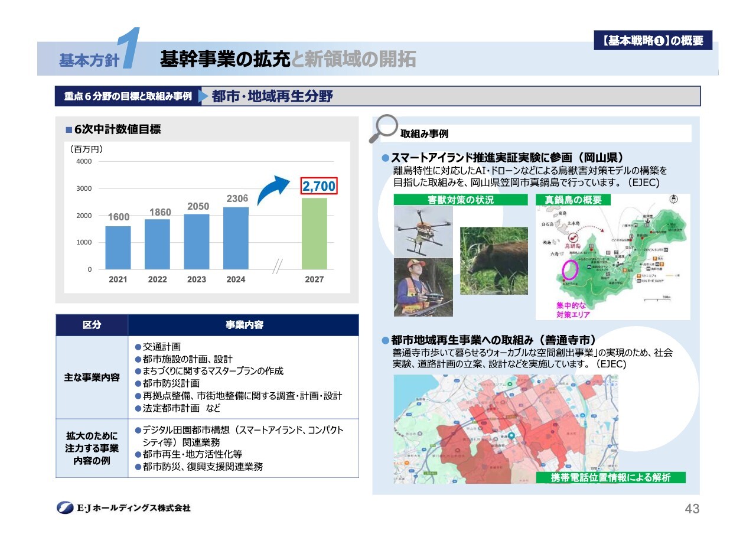Click the スマートアイランド推進実証実験に参画 heading
Screen dimensions: 756x534
point(507,158)
